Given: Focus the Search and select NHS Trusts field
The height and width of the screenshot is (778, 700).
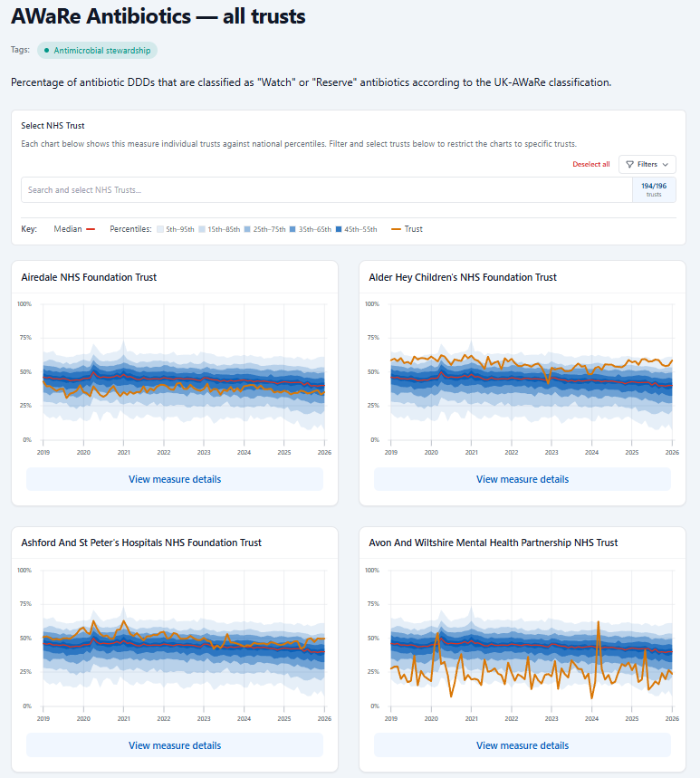Looking at the screenshot, I should 326,190.
